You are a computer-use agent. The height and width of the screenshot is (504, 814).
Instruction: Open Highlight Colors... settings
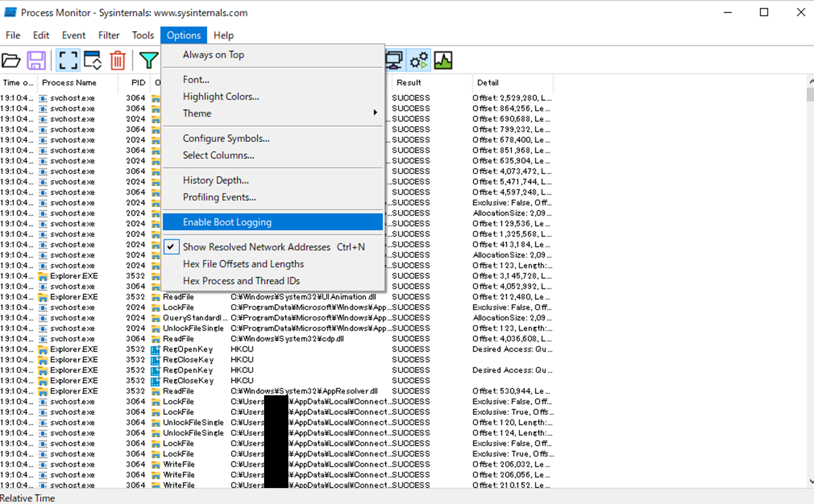[221, 96]
